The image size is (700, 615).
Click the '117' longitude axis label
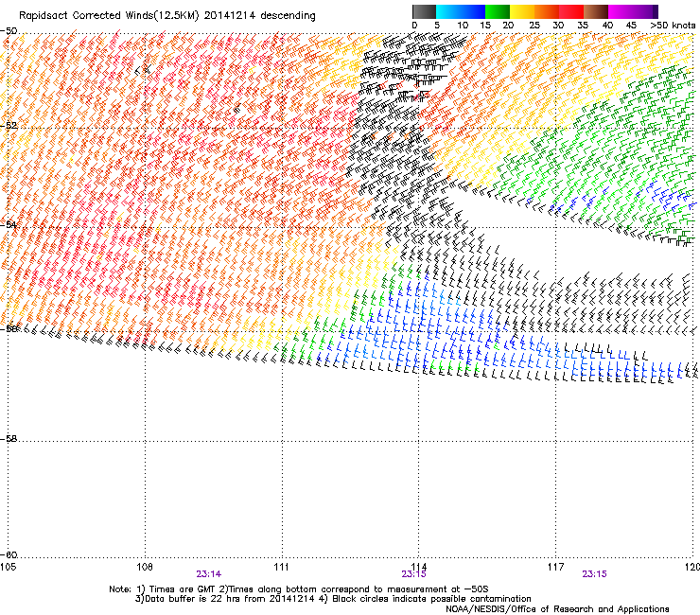[x=555, y=567]
